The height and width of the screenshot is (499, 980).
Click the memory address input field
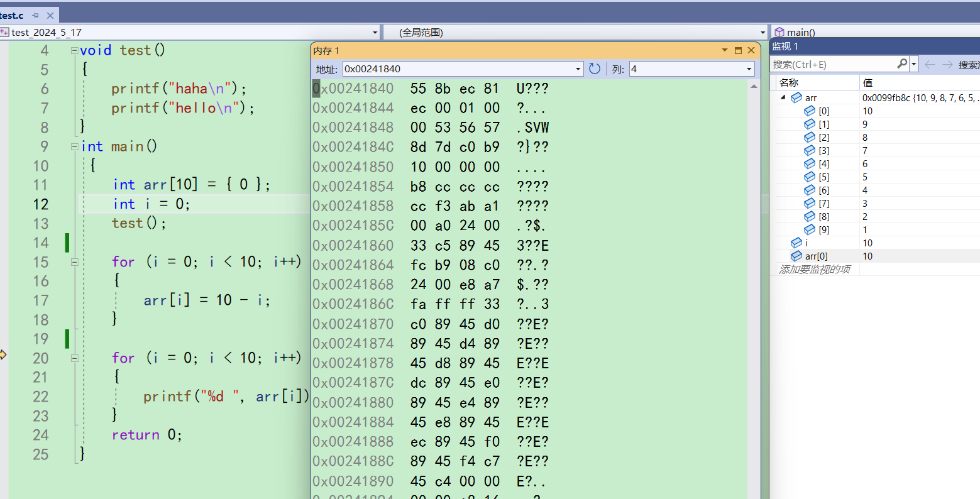(458, 69)
